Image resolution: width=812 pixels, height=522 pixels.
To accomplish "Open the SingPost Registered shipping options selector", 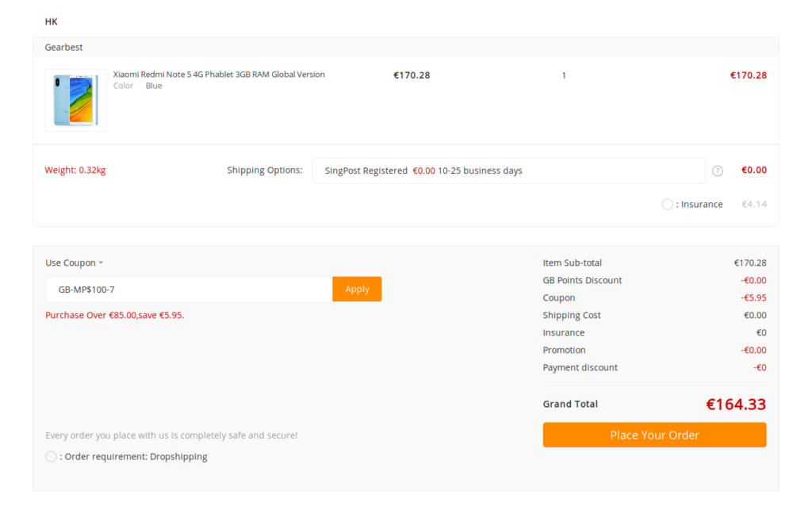I will [508, 171].
